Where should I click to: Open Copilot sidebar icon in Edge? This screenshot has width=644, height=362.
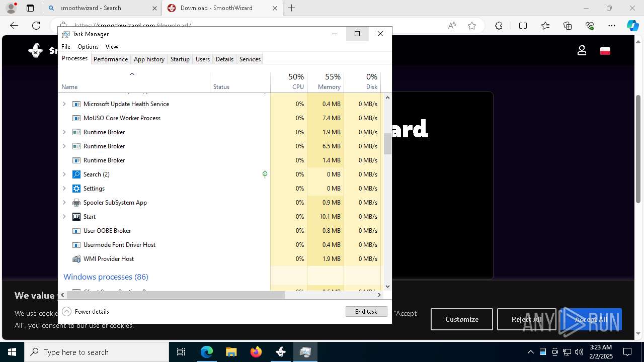click(x=632, y=26)
